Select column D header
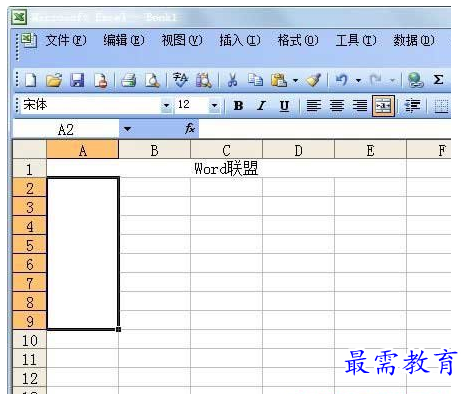The width and height of the screenshot is (466, 394). click(298, 149)
